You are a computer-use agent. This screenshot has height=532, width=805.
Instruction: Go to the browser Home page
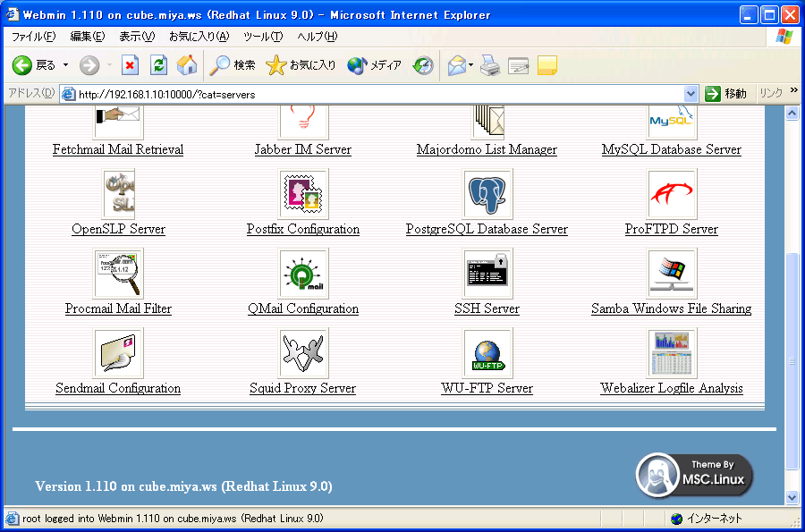[187, 65]
